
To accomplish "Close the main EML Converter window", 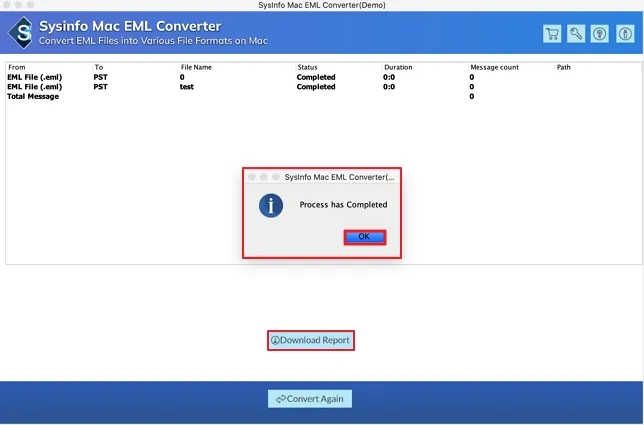I will 7,5.
